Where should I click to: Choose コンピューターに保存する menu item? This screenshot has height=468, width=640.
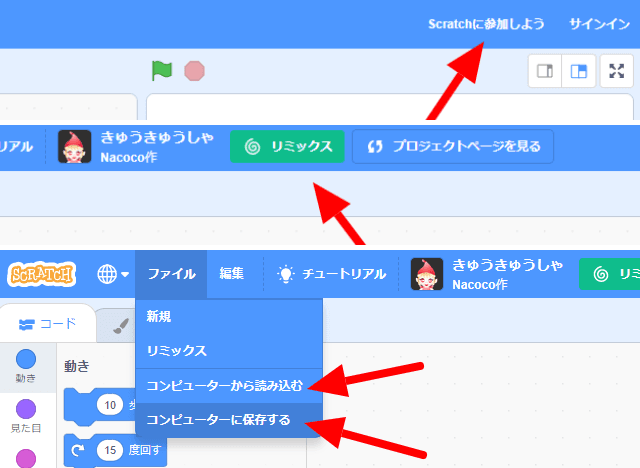(229, 420)
